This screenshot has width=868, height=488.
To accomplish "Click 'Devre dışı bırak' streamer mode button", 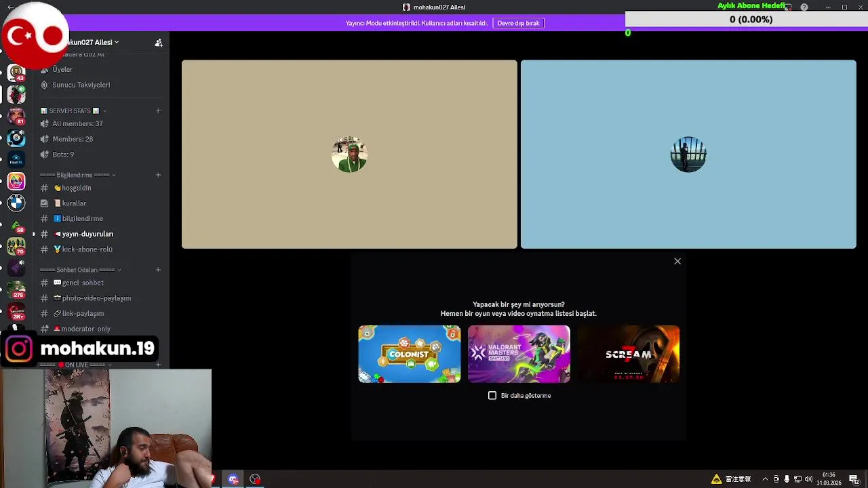I will tap(519, 23).
